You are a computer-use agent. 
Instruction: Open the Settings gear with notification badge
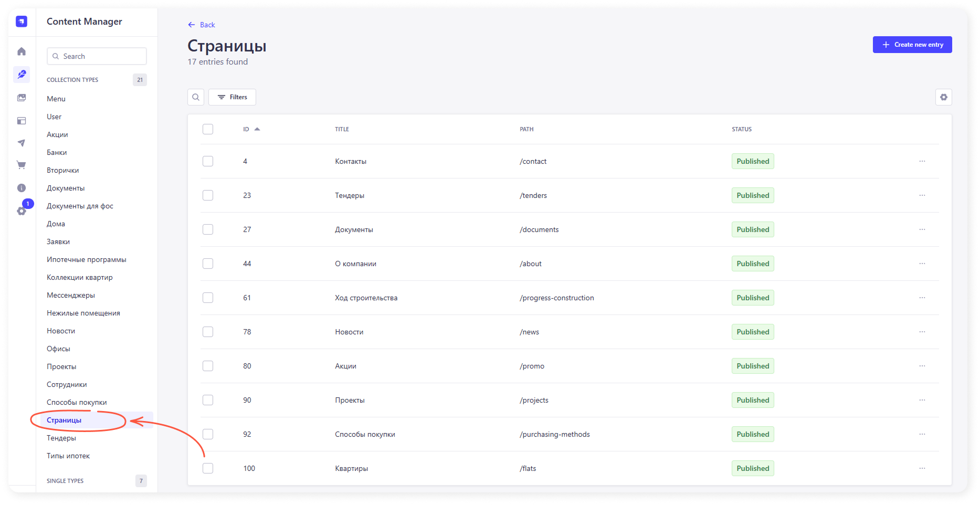coord(22,211)
